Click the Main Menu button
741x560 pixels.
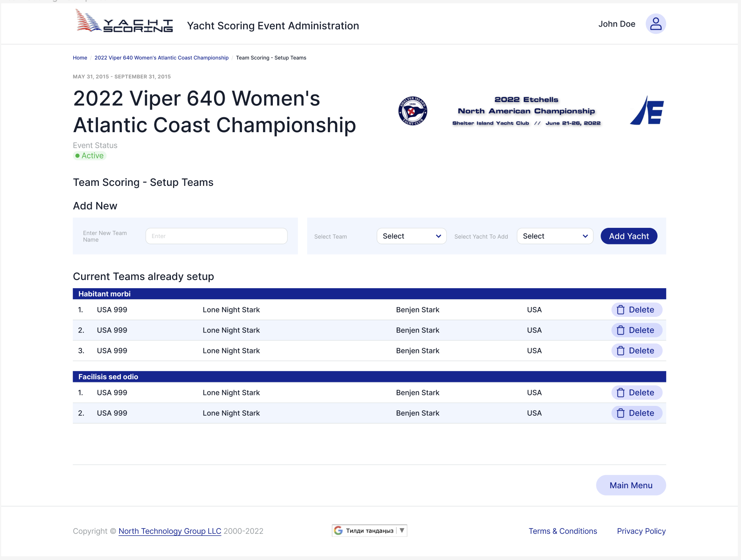coord(630,485)
